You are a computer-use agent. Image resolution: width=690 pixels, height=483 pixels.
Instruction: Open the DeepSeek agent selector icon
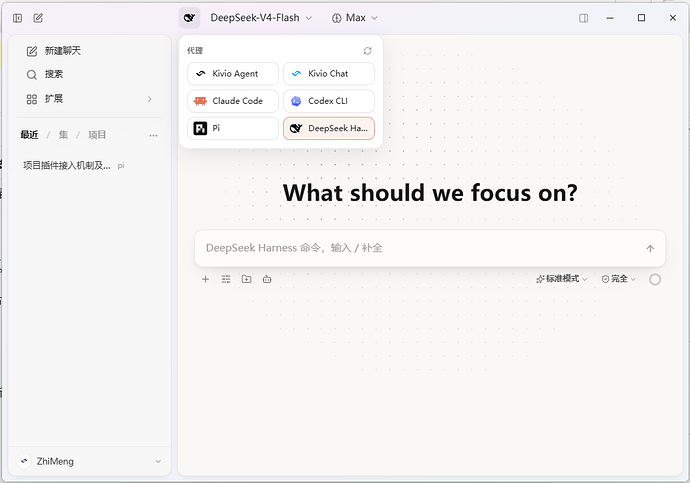[x=189, y=18]
